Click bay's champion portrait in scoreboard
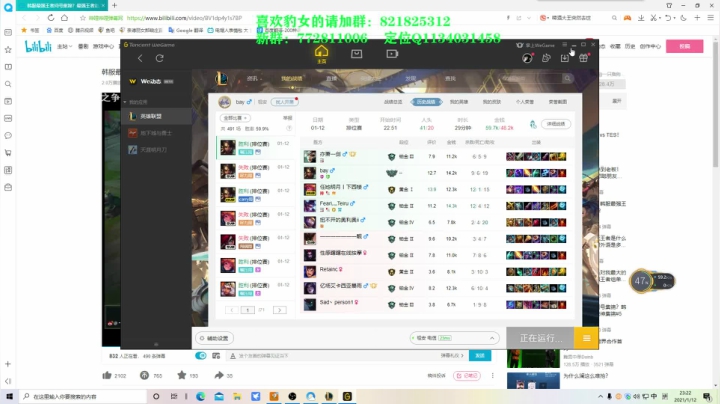This screenshot has width=720, height=404. pos(310,173)
